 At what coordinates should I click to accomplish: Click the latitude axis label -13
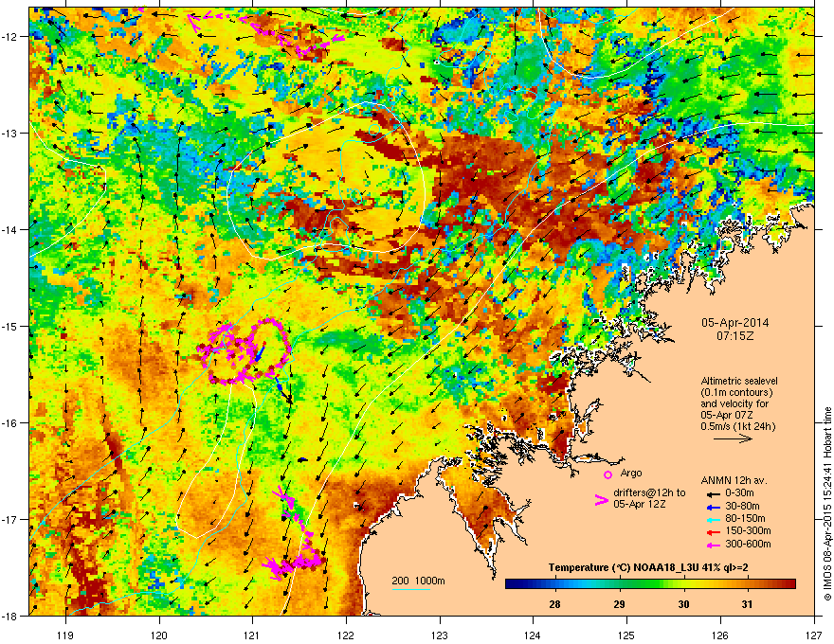tap(9, 133)
